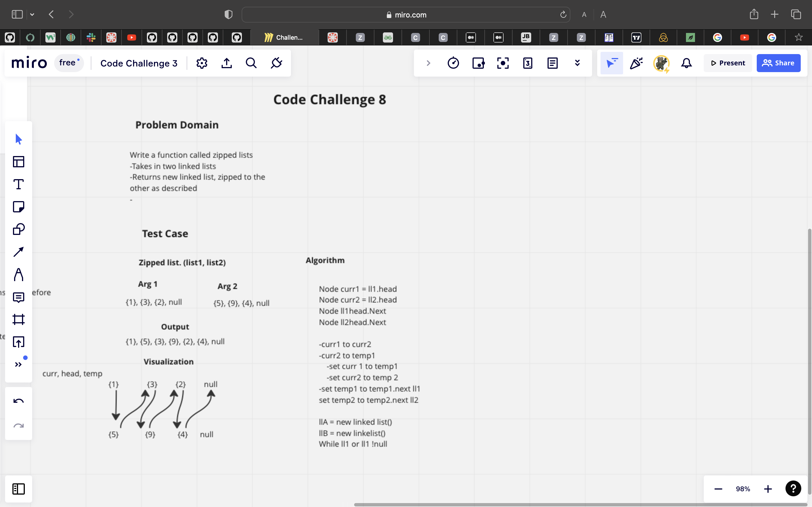Screen dimensions: 812x507
Task: Toggle the left panel at bottom corner
Action: pos(18,489)
